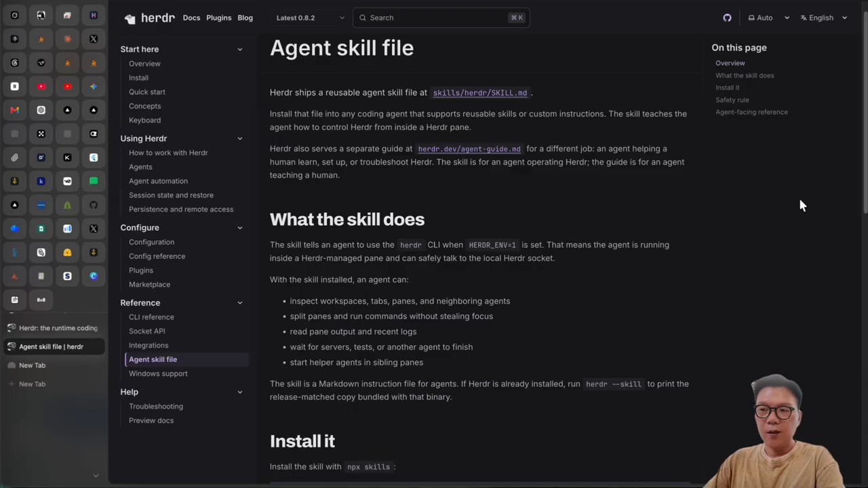Open the white K pinned tab icon
The height and width of the screenshot is (488, 868).
67,157
